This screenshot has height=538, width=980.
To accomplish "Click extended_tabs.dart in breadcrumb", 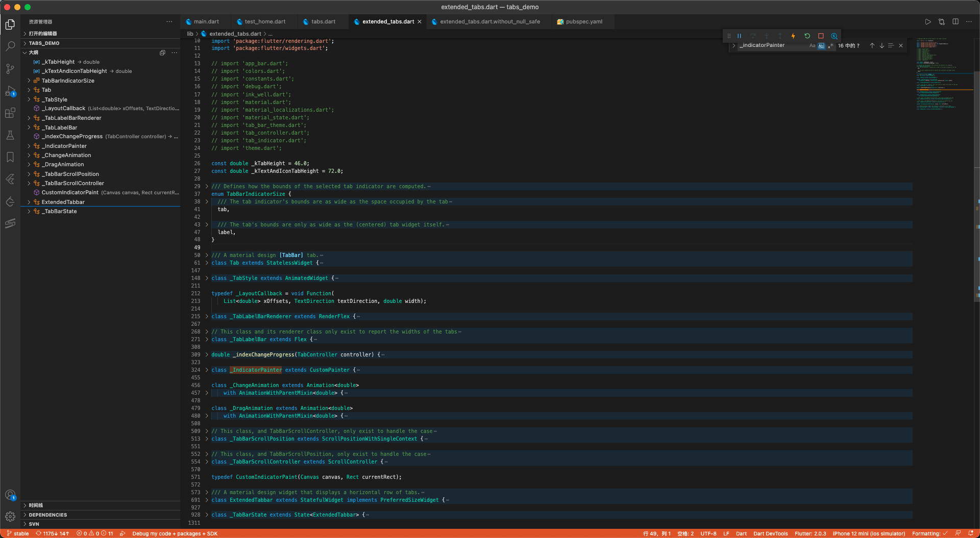I will tap(235, 34).
